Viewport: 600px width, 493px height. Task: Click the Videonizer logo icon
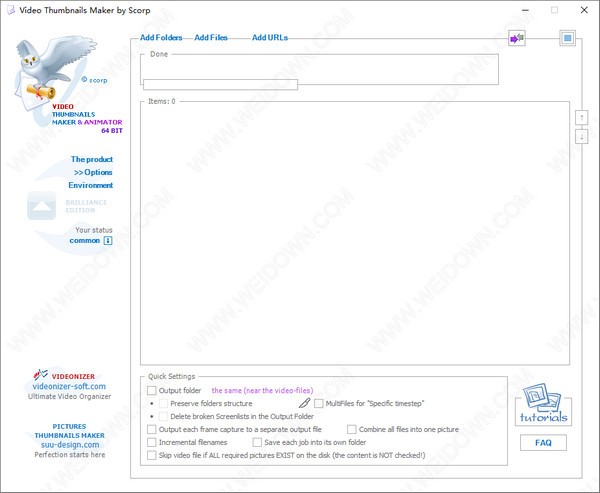[40, 374]
